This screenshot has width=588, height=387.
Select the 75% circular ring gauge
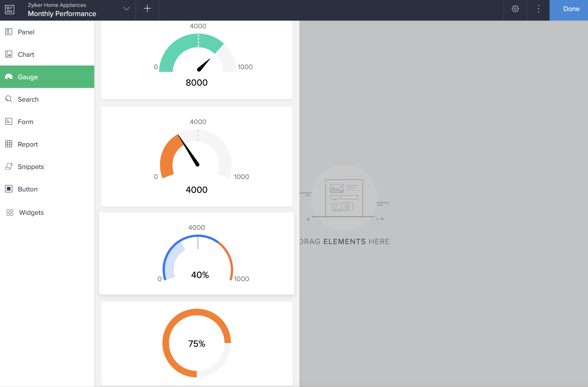[x=197, y=343]
